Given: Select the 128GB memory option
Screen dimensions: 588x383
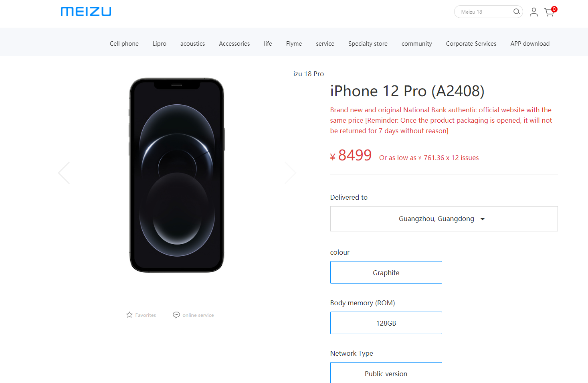Looking at the screenshot, I should (386, 323).
